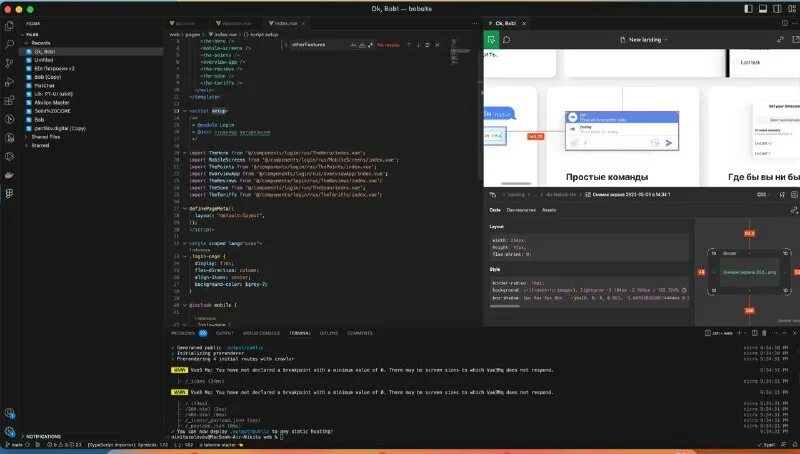Toggle primary sidebar layout icon in title bar
Image resolution: width=800 pixels, height=454 pixels.
tap(748, 9)
